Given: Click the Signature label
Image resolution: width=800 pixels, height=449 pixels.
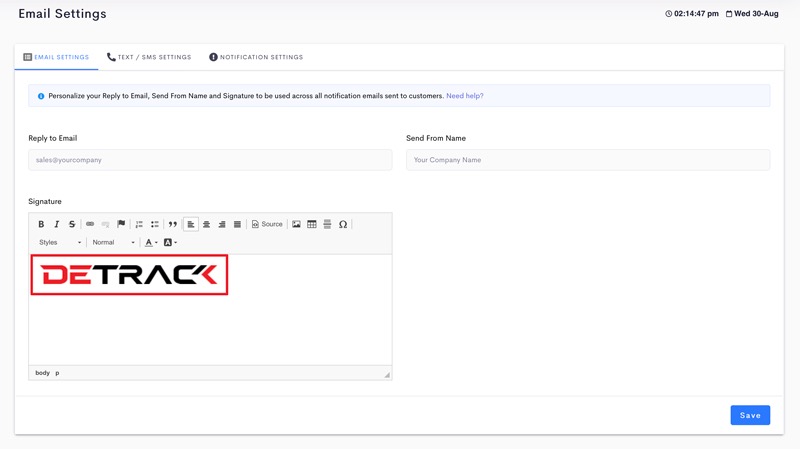Looking at the screenshot, I should [45, 202].
